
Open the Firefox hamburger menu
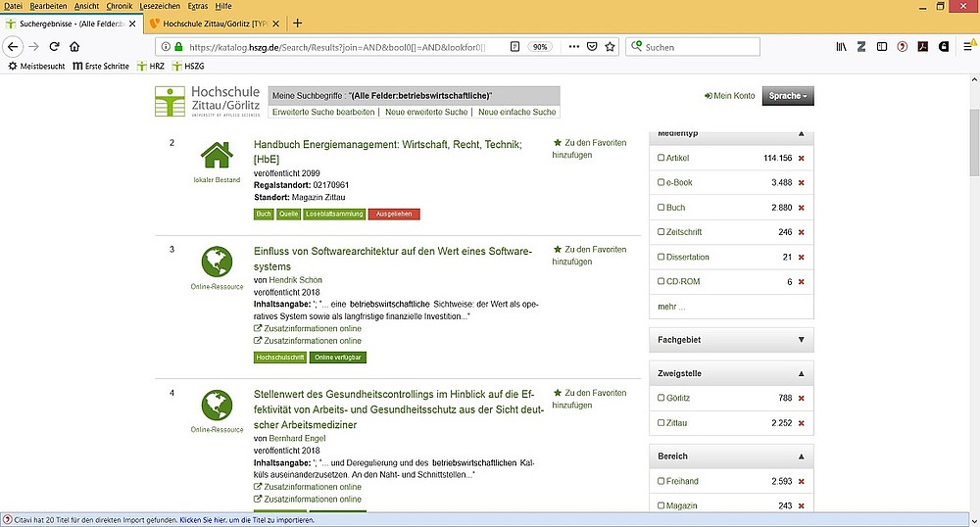pos(966,46)
